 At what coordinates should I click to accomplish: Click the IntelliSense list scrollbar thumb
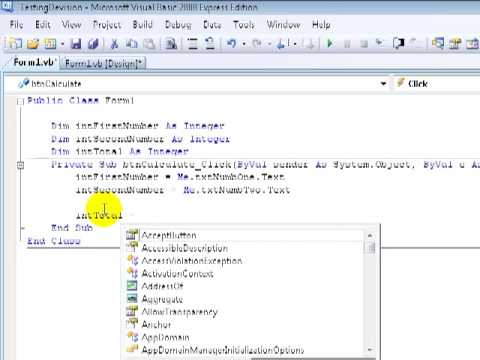370,247
